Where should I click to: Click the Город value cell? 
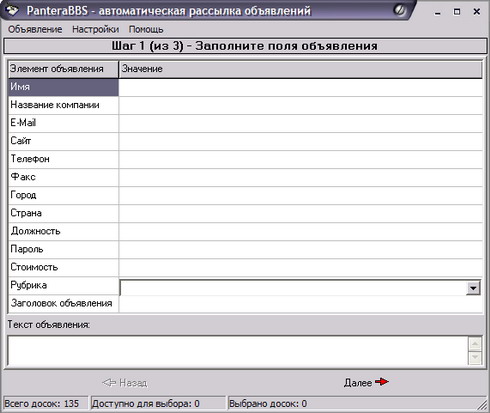point(301,195)
